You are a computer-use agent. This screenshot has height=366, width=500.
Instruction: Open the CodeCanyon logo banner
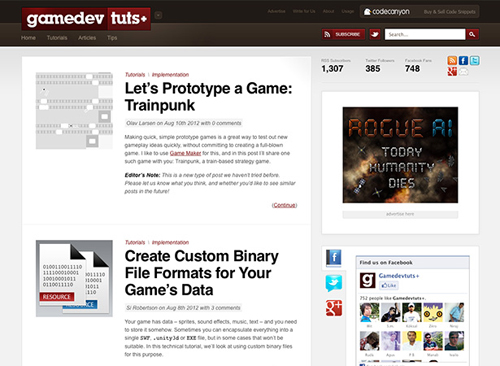coord(387,12)
